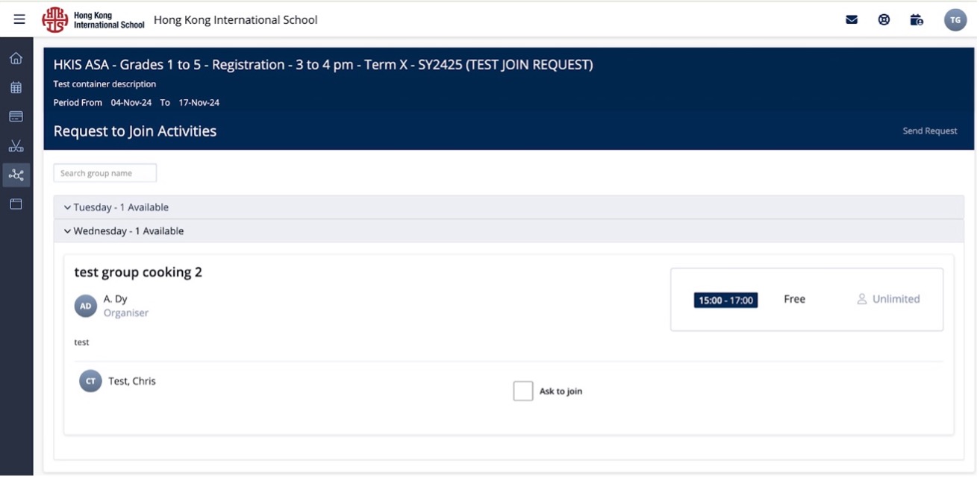This screenshot has height=478, width=980.
Task: Click the Free price label
Action: tap(794, 299)
